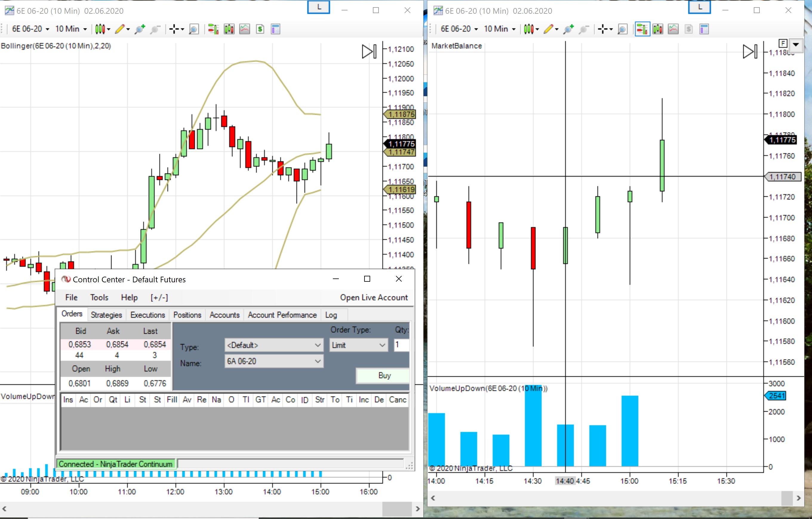This screenshot has height=519, width=812.
Task: Switch to the Positions tab
Action: (x=187, y=315)
